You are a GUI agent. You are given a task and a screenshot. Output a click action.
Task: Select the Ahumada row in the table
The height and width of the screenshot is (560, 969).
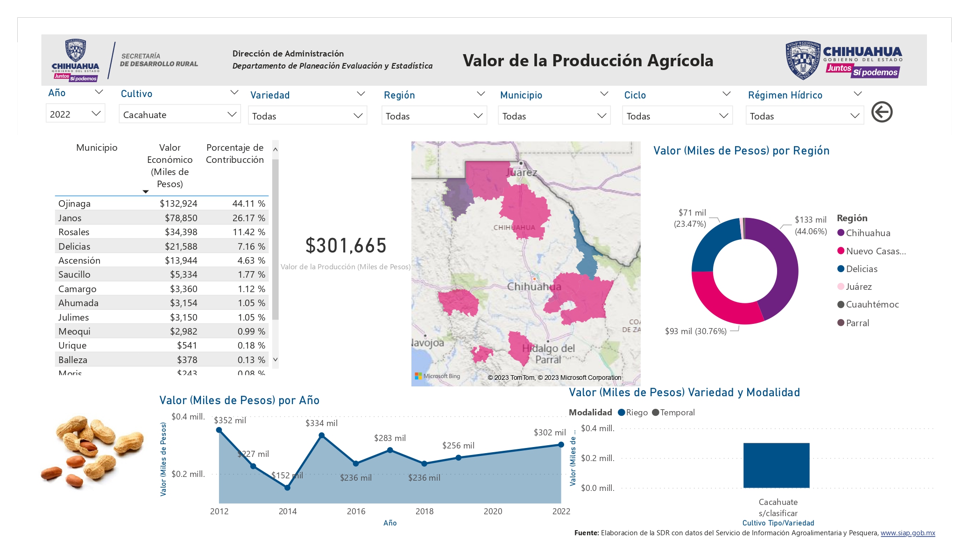point(162,303)
